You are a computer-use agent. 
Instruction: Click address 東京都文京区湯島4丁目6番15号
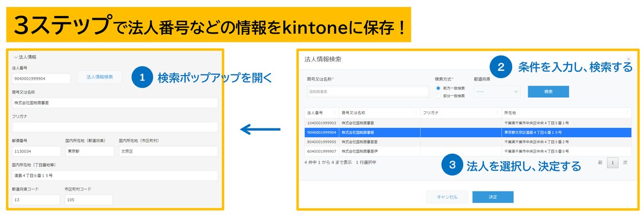pos(533,132)
